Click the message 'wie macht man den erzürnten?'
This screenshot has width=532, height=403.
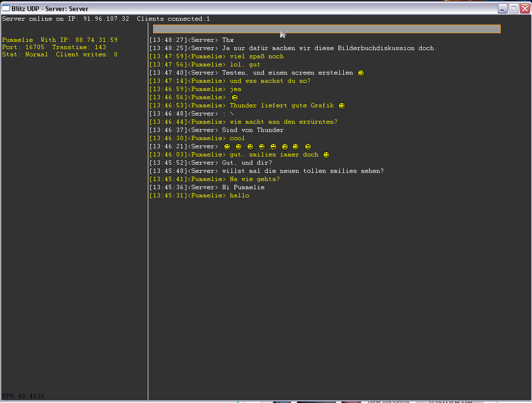pos(284,122)
